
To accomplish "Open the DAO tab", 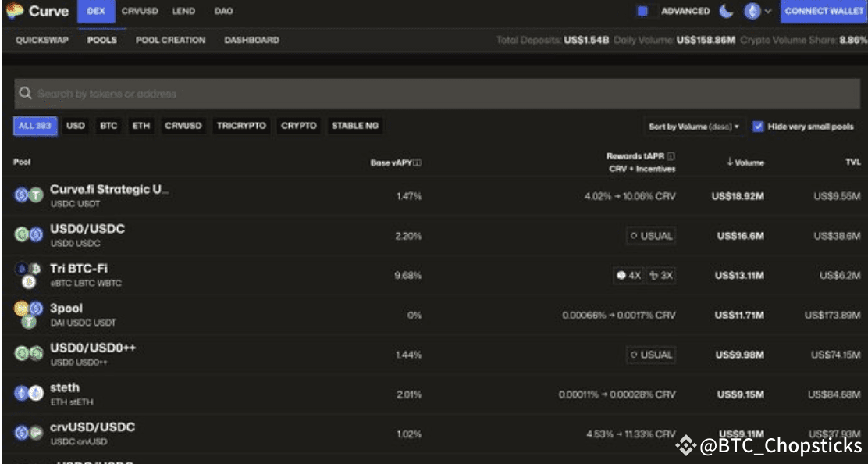I will pos(224,11).
